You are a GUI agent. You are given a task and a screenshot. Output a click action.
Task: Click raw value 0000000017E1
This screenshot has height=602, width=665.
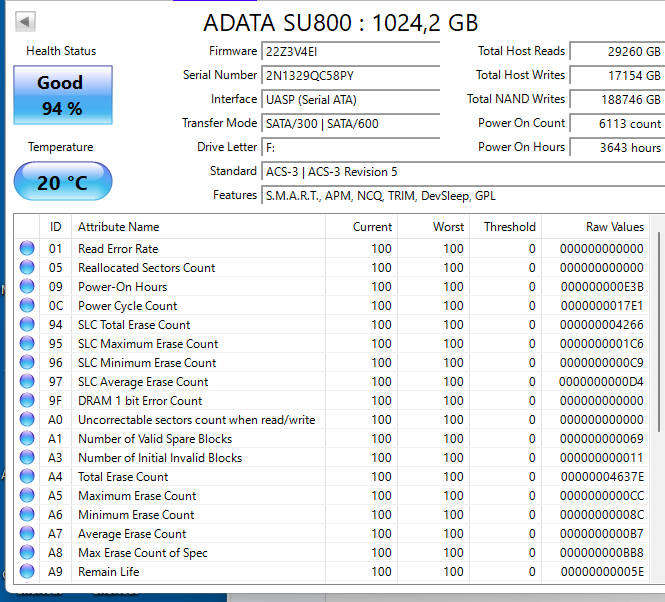coord(602,306)
